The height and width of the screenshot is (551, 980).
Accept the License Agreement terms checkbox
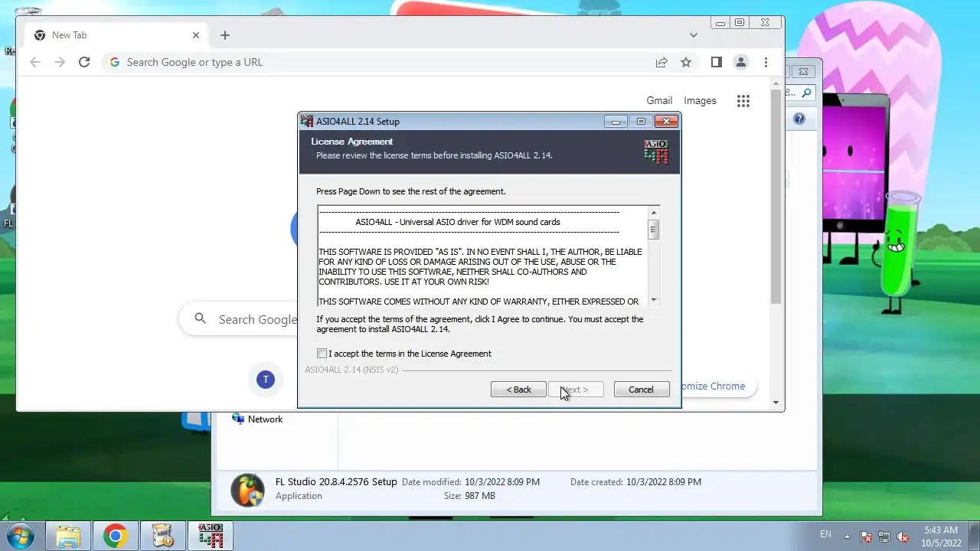(322, 354)
